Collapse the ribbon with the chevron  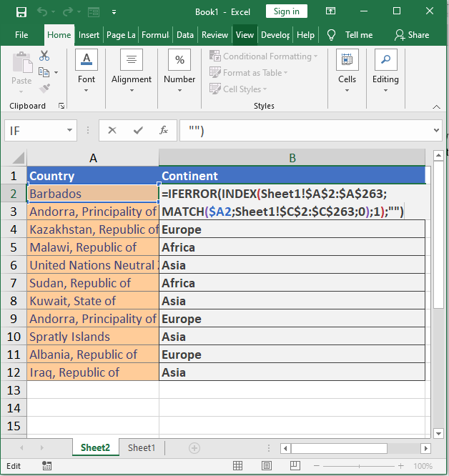point(436,106)
